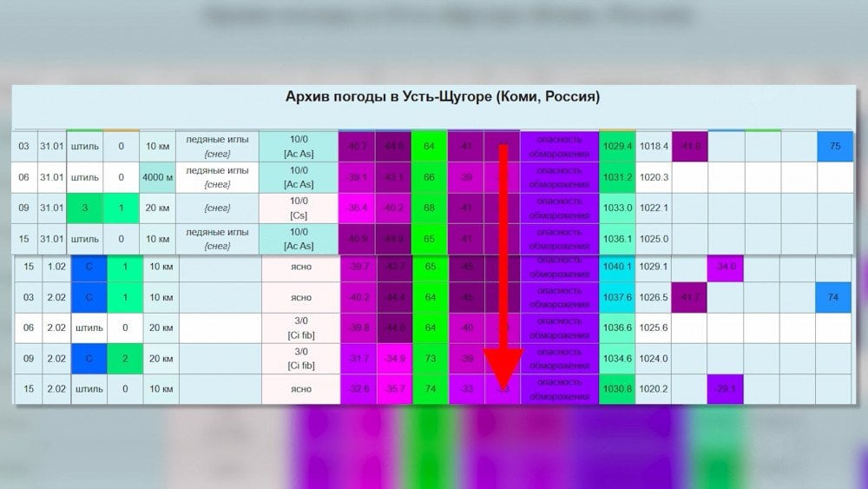The width and height of the screenshot is (868, 489).
Task: Select the {снег} cell in 09 31.01 row
Action: click(x=219, y=208)
